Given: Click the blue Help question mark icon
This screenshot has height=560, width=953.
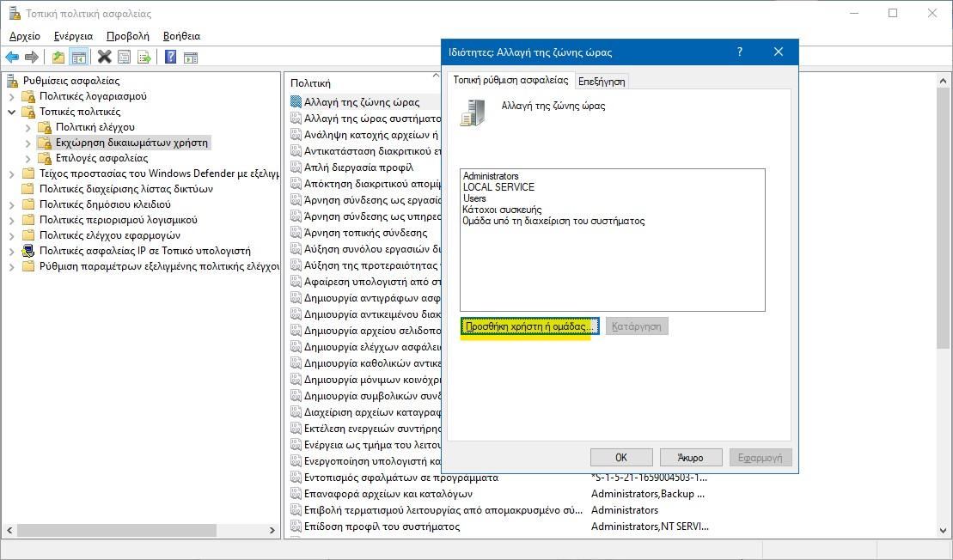Looking at the screenshot, I should click(171, 57).
